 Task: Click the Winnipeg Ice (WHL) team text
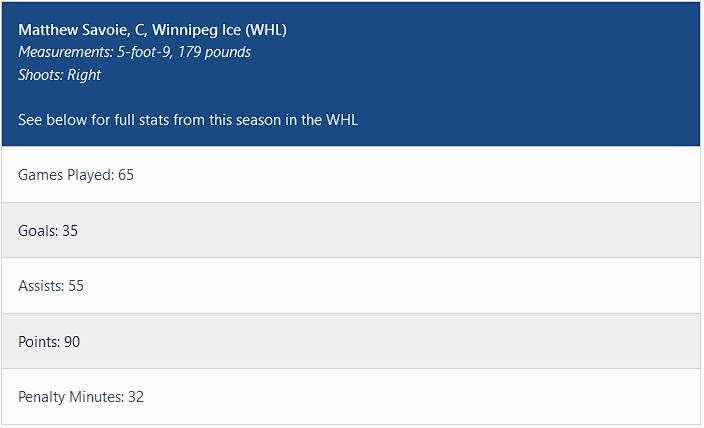[219, 30]
